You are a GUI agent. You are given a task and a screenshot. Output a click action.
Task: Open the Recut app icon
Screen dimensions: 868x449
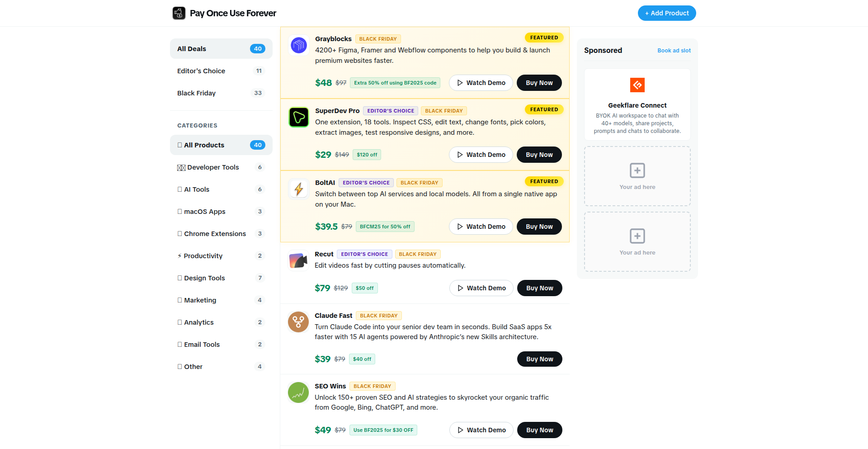pos(298,260)
